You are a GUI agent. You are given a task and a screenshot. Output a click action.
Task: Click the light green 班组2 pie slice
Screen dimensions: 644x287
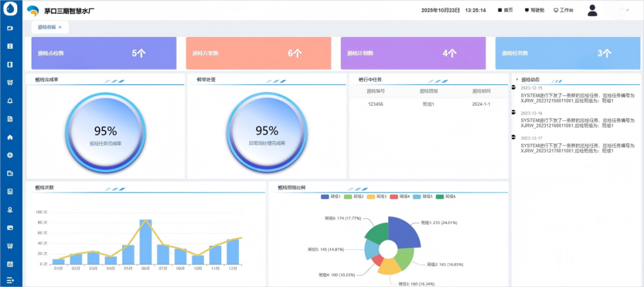pos(405,260)
